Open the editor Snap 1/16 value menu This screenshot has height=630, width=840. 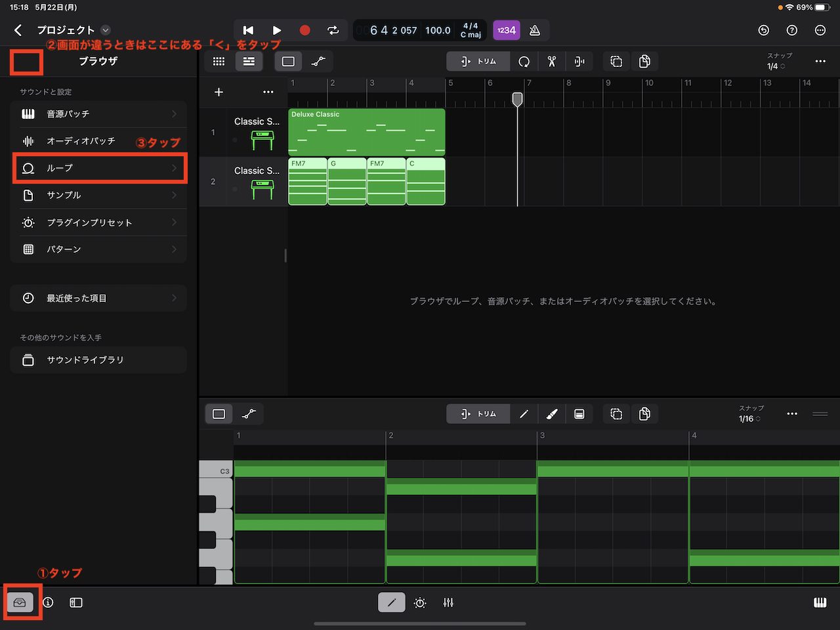[x=750, y=419]
